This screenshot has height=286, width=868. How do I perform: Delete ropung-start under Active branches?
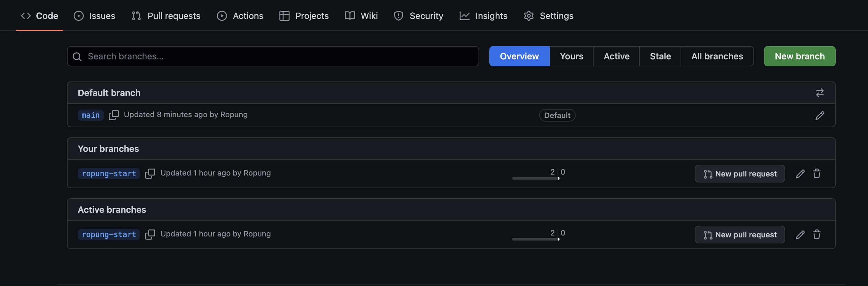click(816, 235)
